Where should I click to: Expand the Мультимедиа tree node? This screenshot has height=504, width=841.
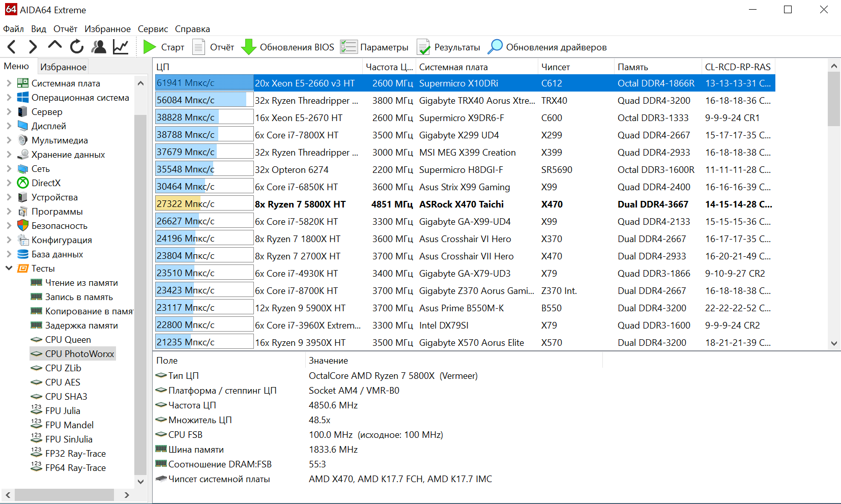(x=9, y=140)
